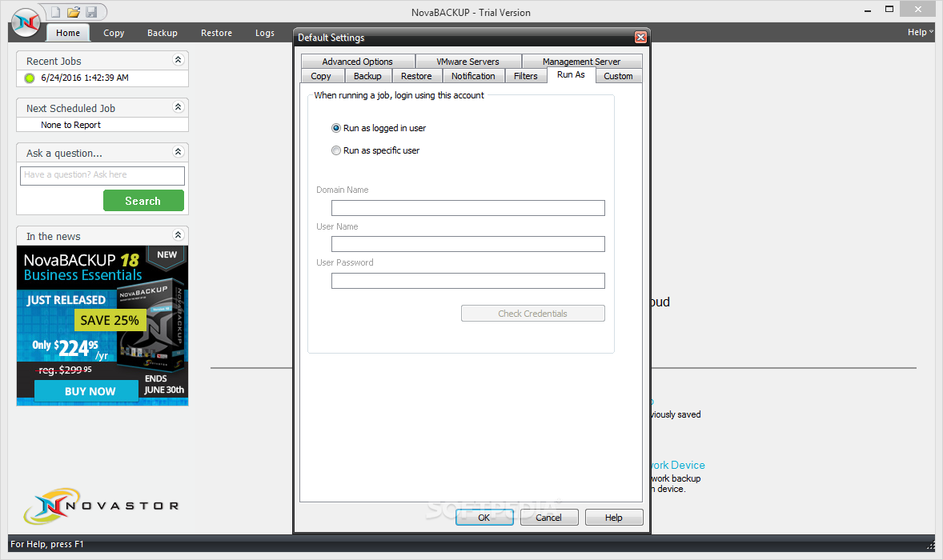
Task: Switch to the Advanced Options tab
Action: coord(357,62)
